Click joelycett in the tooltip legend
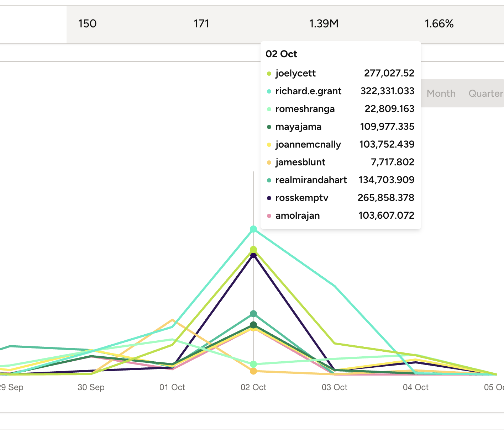The image size is (504, 436). pos(295,73)
